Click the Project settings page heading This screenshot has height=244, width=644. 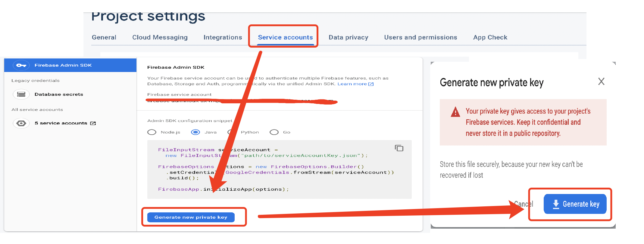tap(148, 17)
